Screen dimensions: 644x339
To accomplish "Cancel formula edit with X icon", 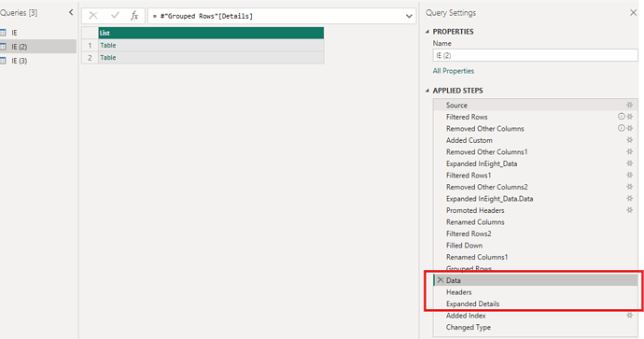I will [93, 16].
